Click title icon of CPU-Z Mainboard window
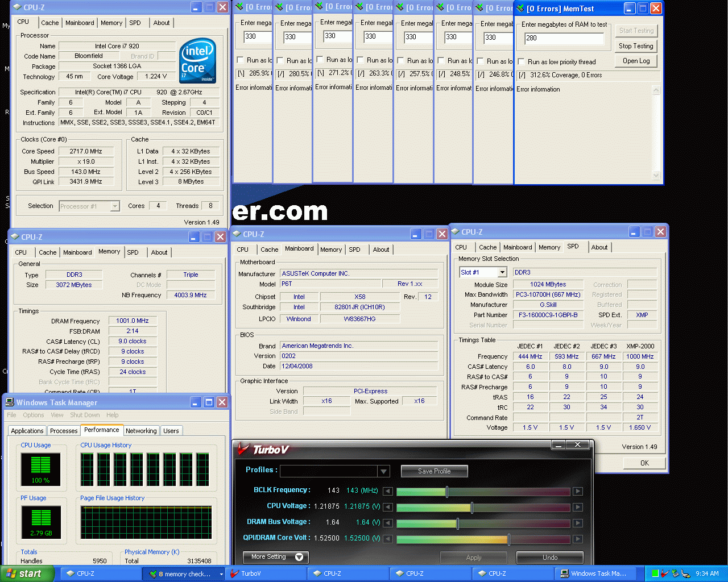The image size is (728, 582). coord(237,234)
